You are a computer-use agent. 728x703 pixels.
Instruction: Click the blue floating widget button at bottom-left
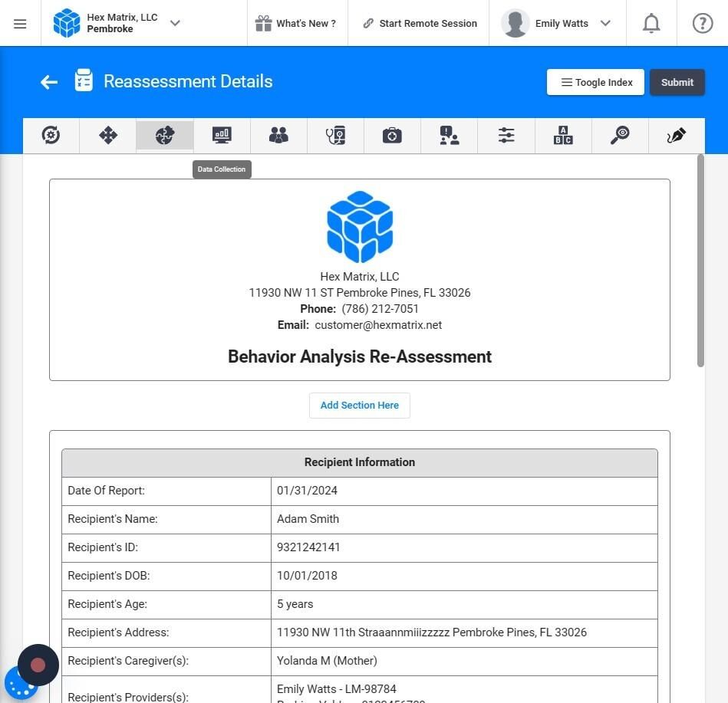[x=18, y=685]
